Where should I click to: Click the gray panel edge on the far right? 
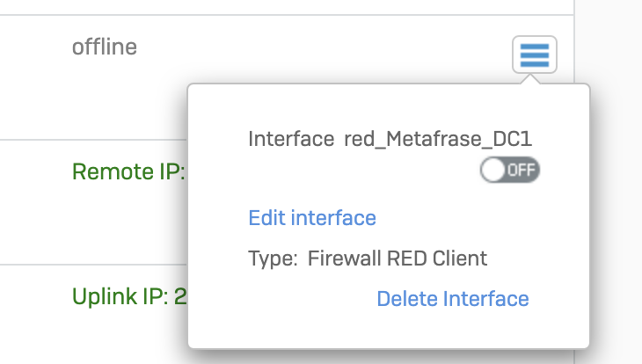click(x=609, y=182)
